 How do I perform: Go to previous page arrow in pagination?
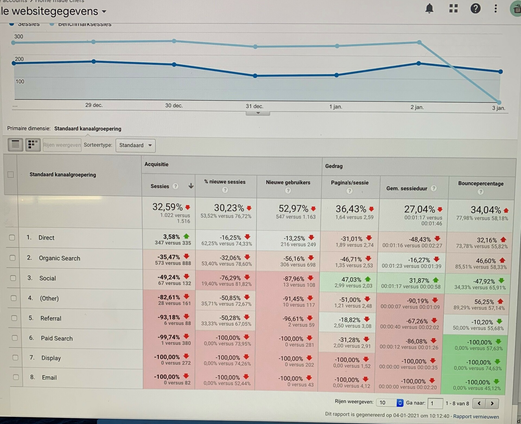pyautogui.click(x=479, y=403)
